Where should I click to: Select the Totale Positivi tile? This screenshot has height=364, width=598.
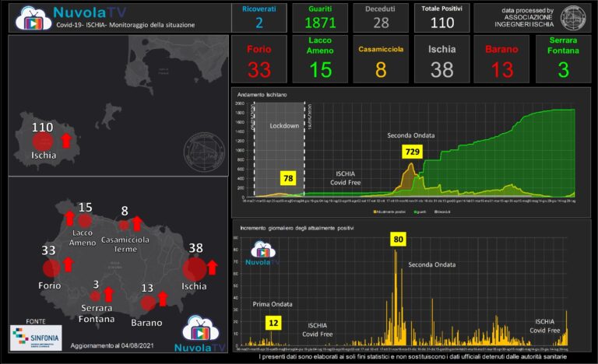[x=441, y=17]
